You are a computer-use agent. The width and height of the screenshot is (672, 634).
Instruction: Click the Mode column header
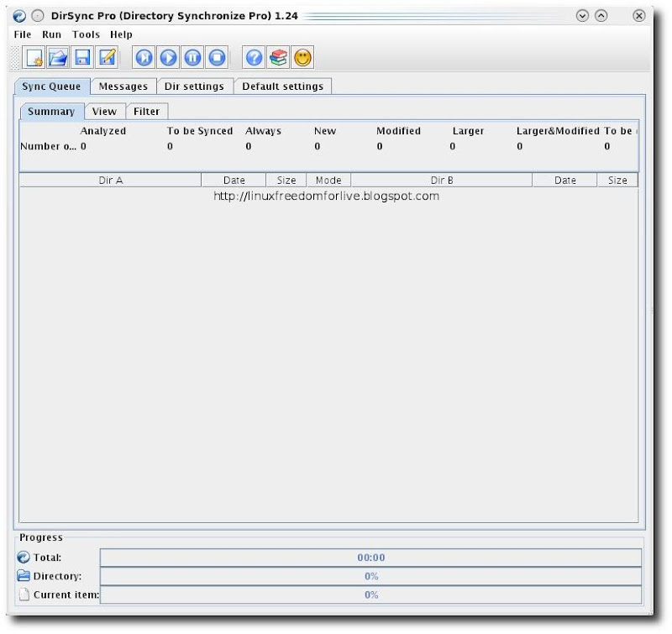(x=328, y=181)
